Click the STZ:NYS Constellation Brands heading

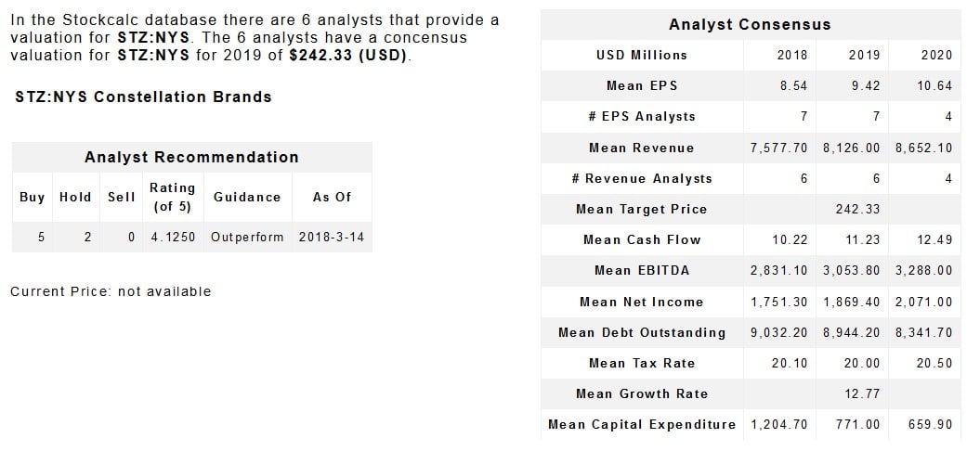[x=144, y=97]
